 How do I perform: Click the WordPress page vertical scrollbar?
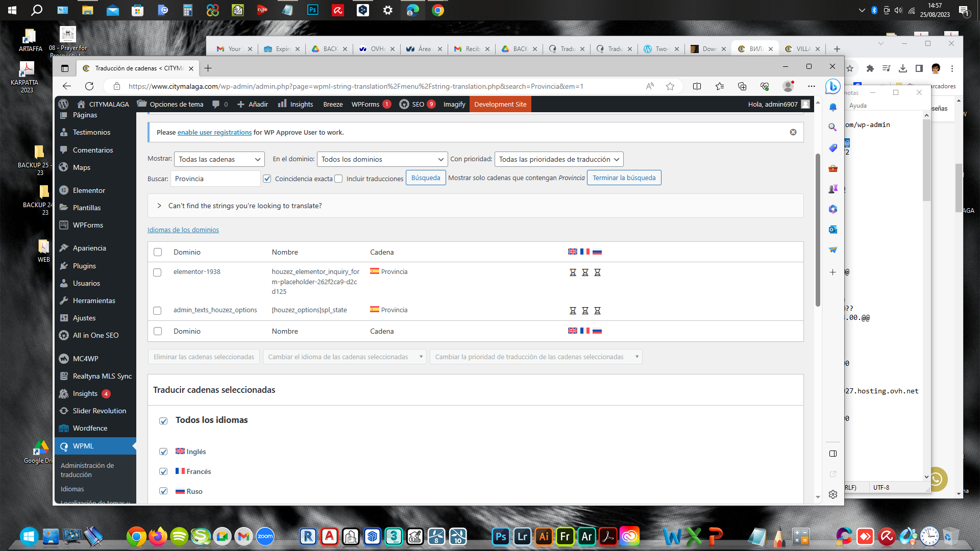pyautogui.click(x=818, y=230)
